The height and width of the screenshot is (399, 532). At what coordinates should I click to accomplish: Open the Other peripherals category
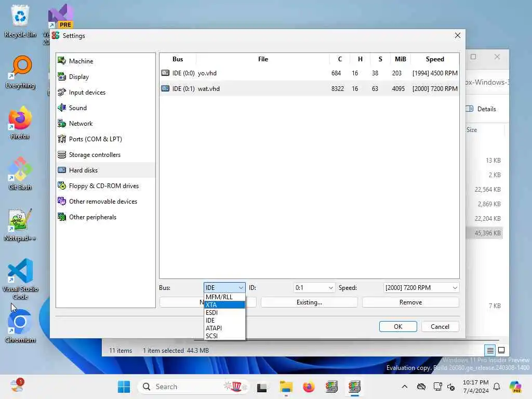(x=105, y=217)
